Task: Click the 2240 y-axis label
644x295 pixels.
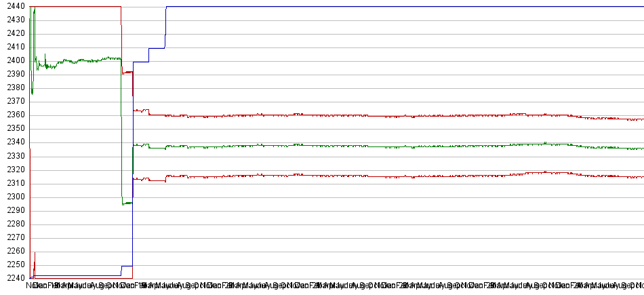Action: [x=13, y=279]
